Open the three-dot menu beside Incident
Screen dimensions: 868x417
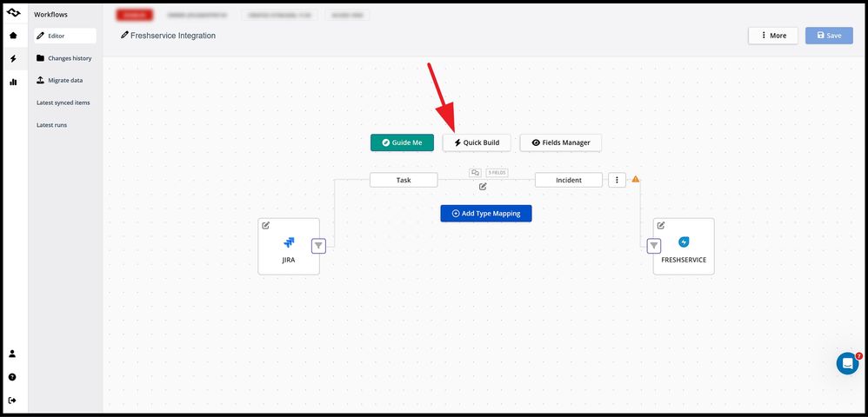[618, 180]
